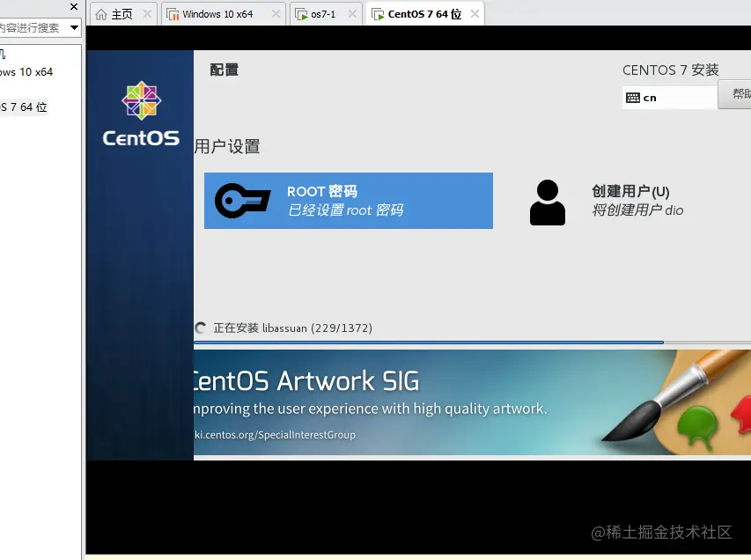Select Windows 10 x64 in the library list

(x=26, y=72)
